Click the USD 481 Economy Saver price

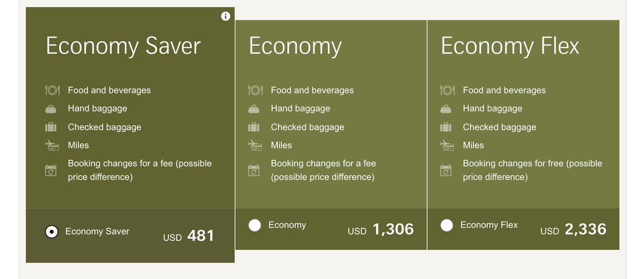(188, 236)
